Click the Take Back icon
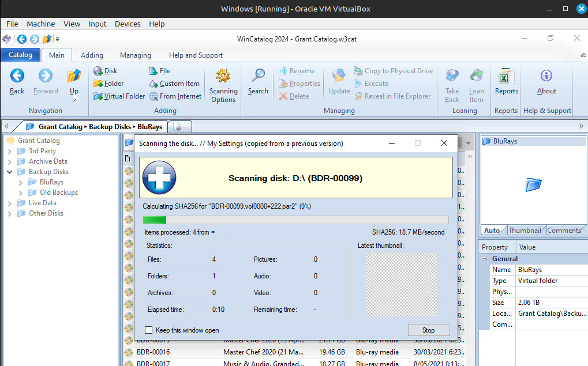 coord(452,76)
